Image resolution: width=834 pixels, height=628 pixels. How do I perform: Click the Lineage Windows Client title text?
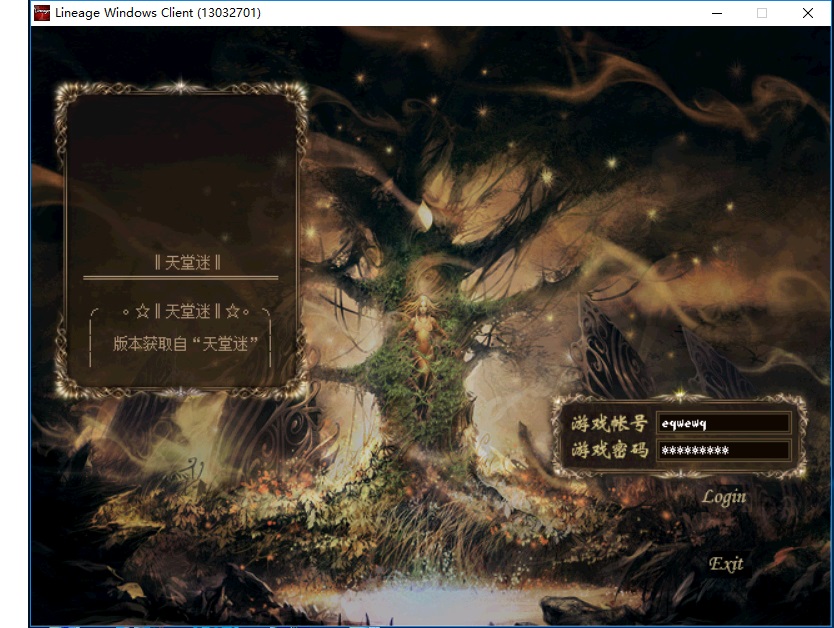pos(158,13)
